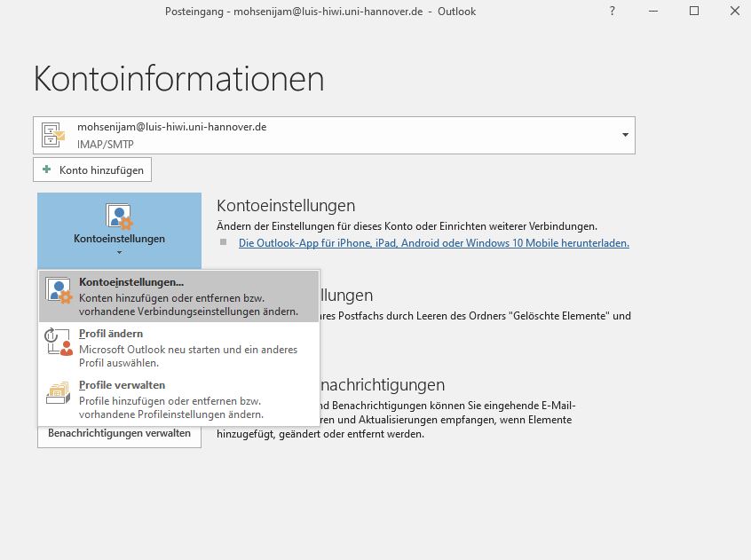The width and height of the screenshot is (751, 560).
Task: Open the help question mark
Action: tap(613, 11)
